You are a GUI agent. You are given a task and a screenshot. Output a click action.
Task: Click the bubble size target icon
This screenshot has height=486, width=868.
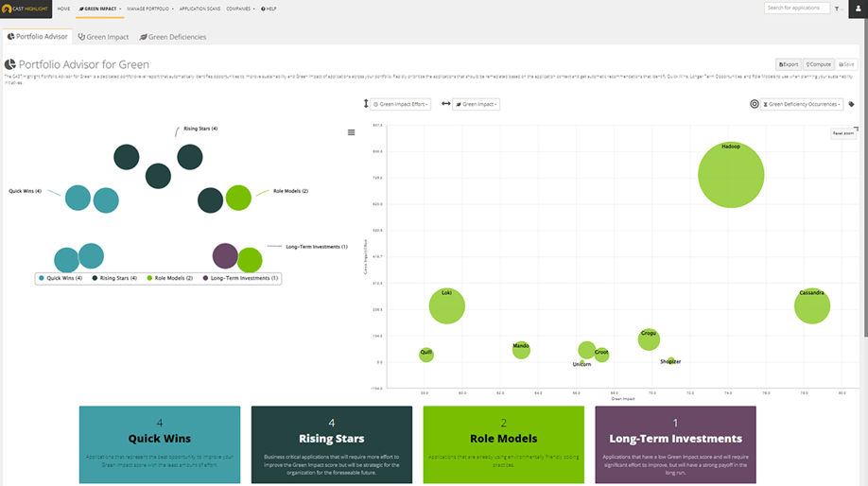pos(754,104)
